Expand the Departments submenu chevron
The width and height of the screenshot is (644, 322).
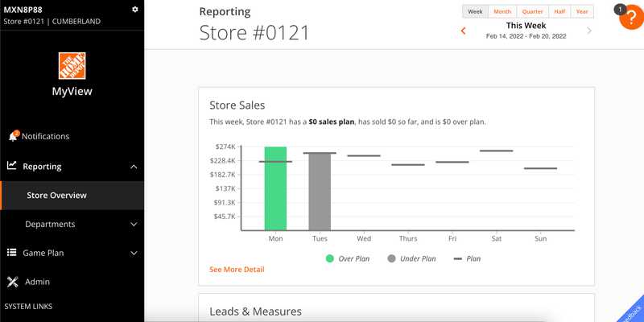pyautogui.click(x=134, y=225)
